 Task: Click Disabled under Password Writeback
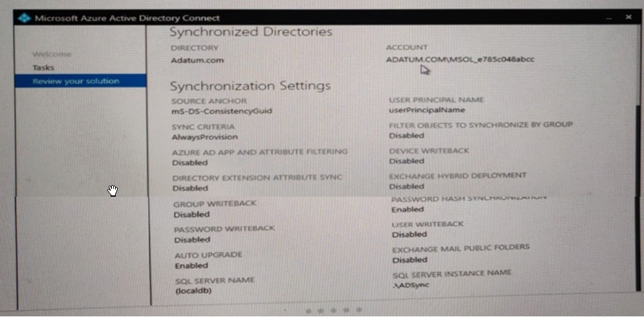(x=192, y=240)
